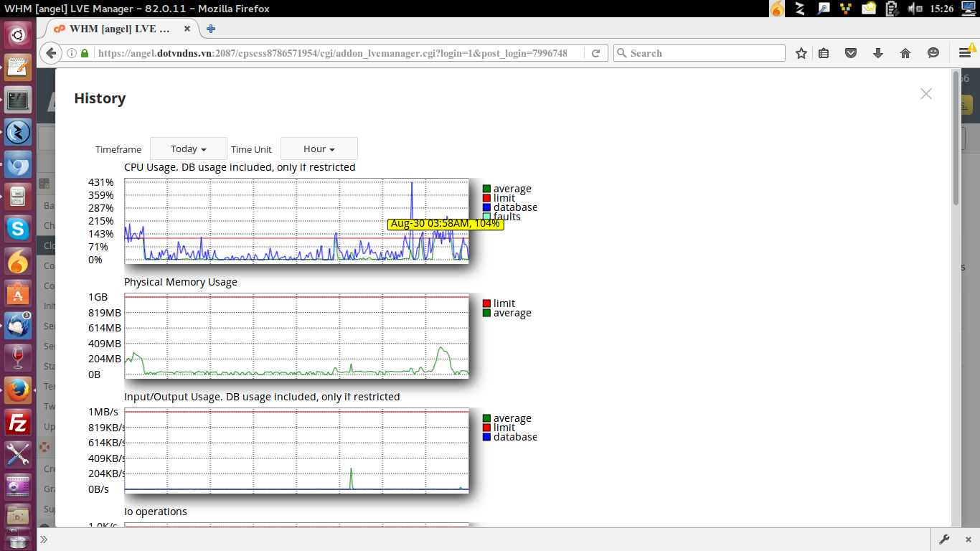This screenshot has width=980, height=551.
Task: Click the battery indicator in top panel
Action: 892,9
